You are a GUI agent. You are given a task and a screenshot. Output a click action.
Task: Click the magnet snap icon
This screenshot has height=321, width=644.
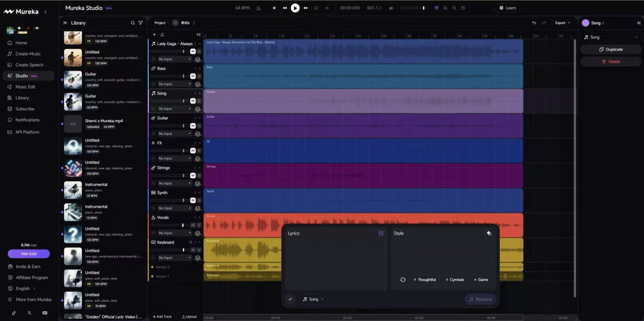click(x=436, y=8)
